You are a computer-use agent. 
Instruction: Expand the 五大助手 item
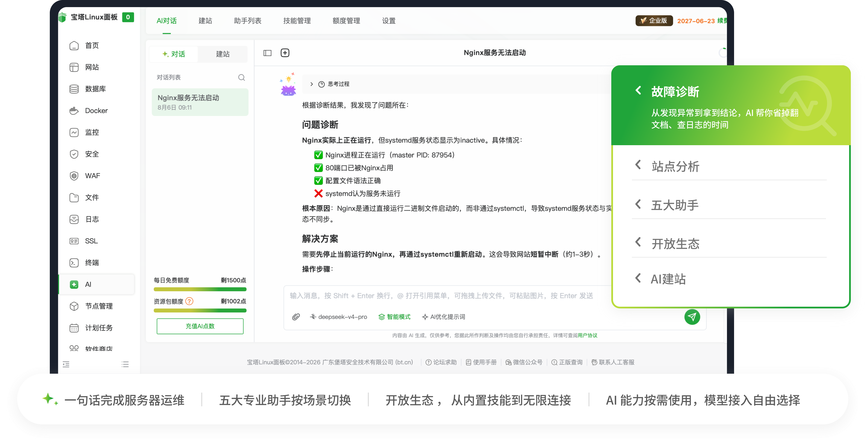(x=638, y=204)
